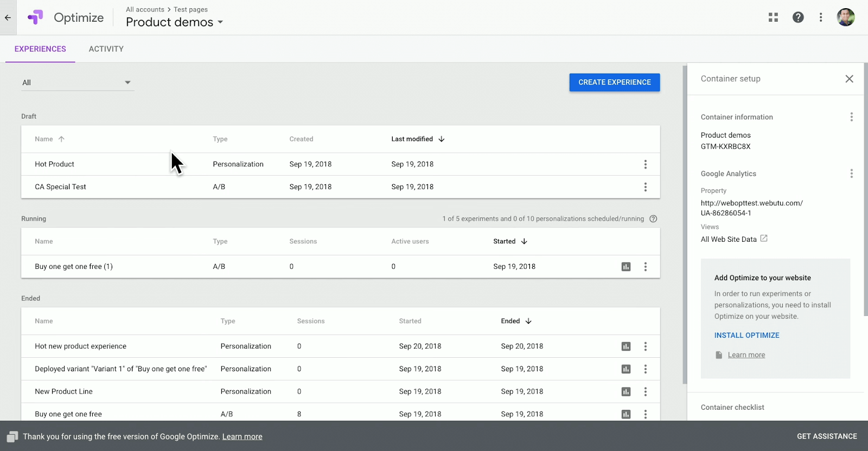Image resolution: width=868 pixels, height=451 pixels.
Task: Click the Optimize logo icon
Action: 35,17
